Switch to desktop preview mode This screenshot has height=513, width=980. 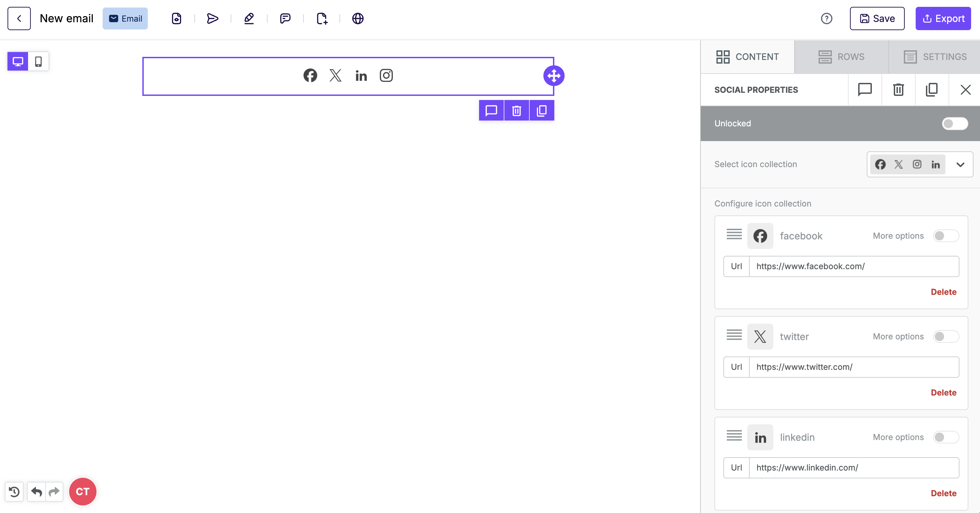(18, 61)
